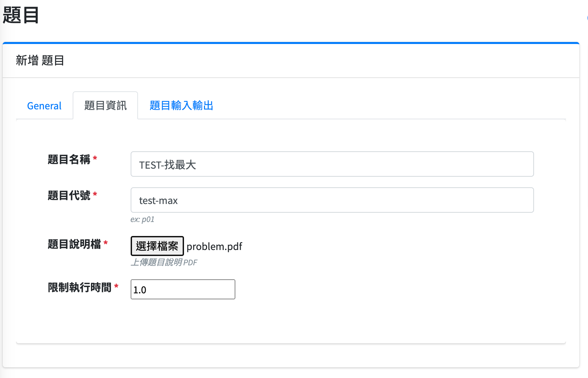
Task: Click the 題目代號 field label
Action: pos(69,195)
